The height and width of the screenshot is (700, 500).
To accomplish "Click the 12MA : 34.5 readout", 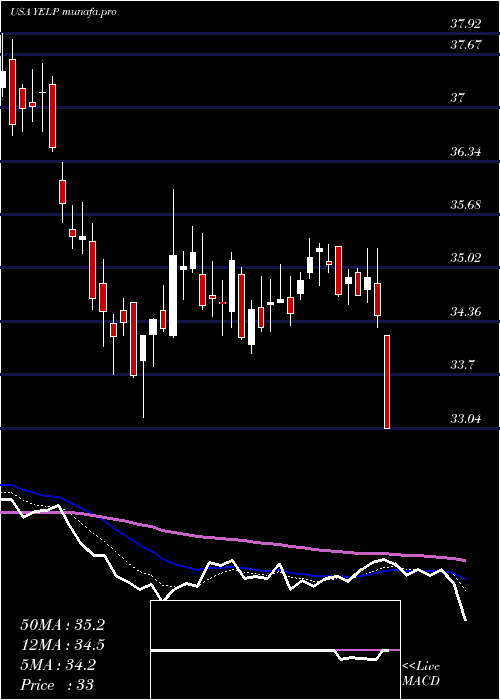I will [x=62, y=645].
